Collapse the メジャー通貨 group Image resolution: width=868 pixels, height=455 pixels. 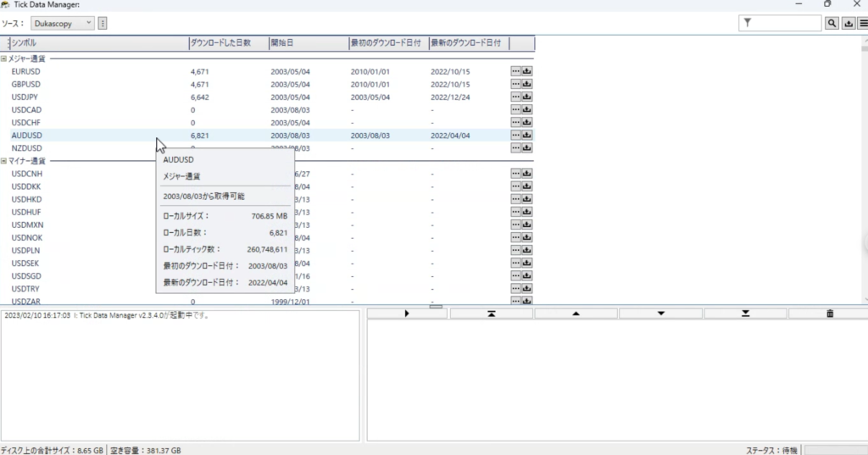tap(4, 58)
